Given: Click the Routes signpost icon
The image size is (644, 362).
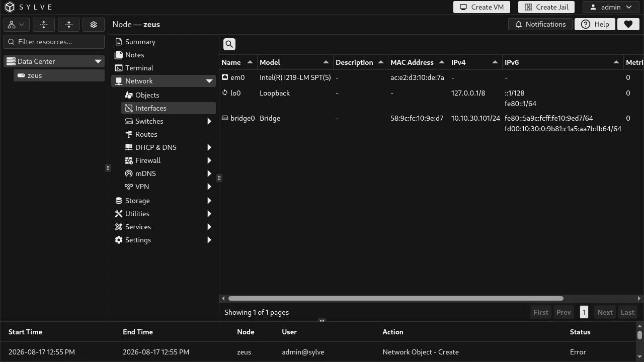Looking at the screenshot, I should click(x=129, y=134).
